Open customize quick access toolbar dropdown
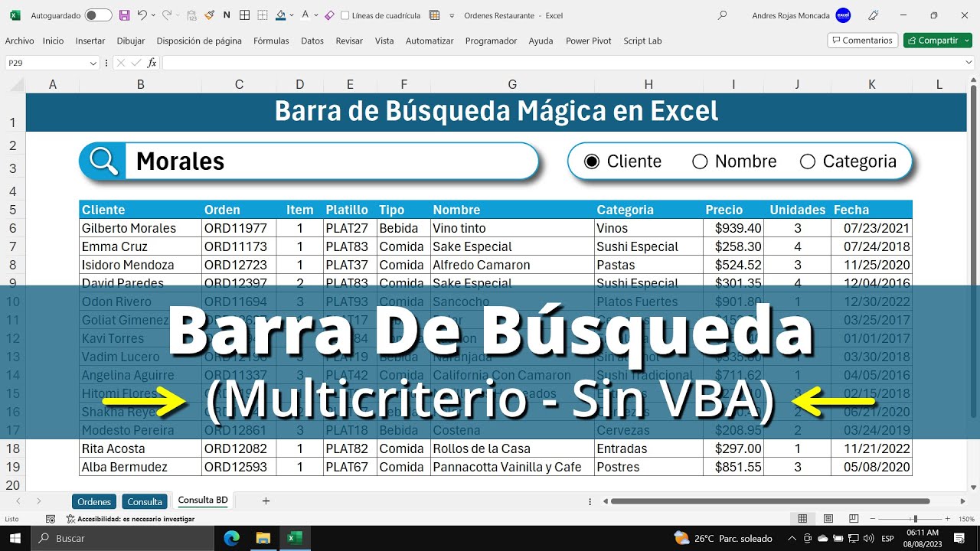 pos(452,15)
